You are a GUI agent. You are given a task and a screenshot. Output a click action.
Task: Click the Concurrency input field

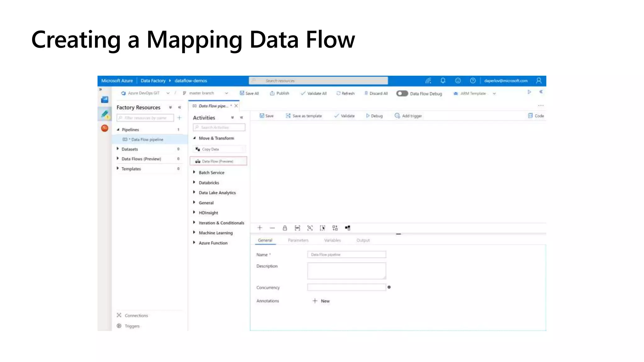click(x=346, y=287)
